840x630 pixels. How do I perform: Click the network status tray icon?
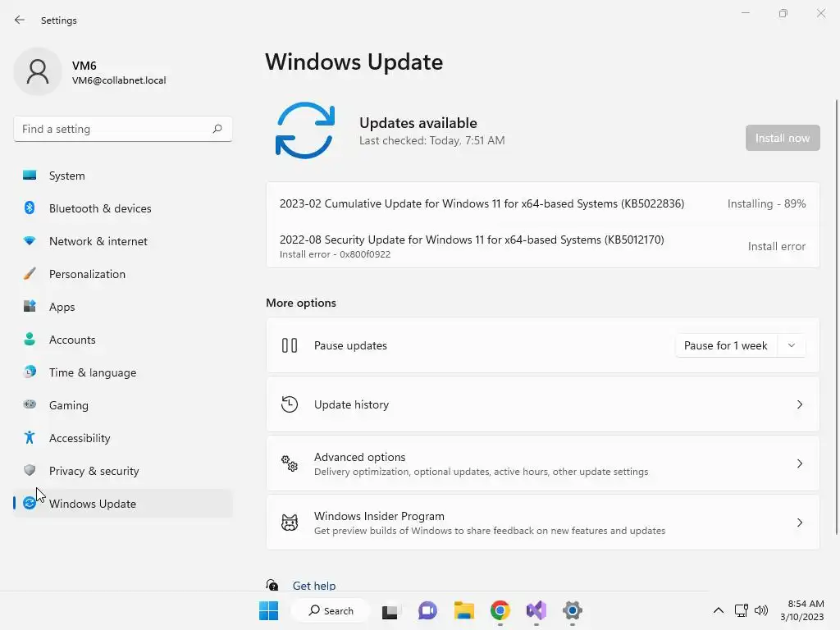click(x=742, y=610)
